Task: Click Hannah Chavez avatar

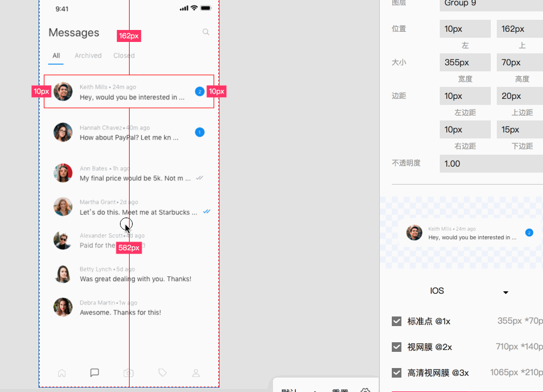Action: [63, 132]
